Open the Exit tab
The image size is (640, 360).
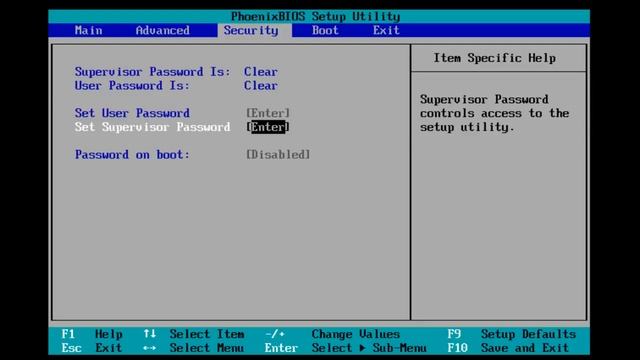pyautogui.click(x=386, y=31)
